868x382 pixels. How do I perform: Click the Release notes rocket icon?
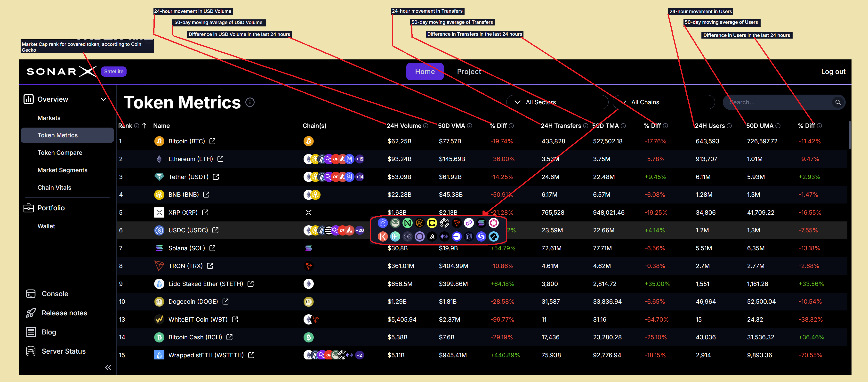click(31, 313)
